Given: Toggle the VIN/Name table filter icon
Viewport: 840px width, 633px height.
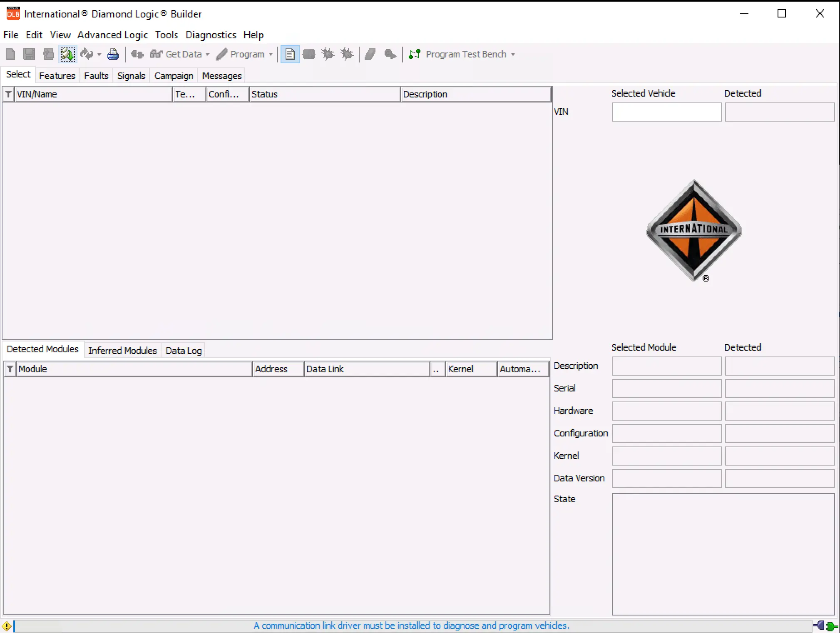Looking at the screenshot, I should (8, 94).
